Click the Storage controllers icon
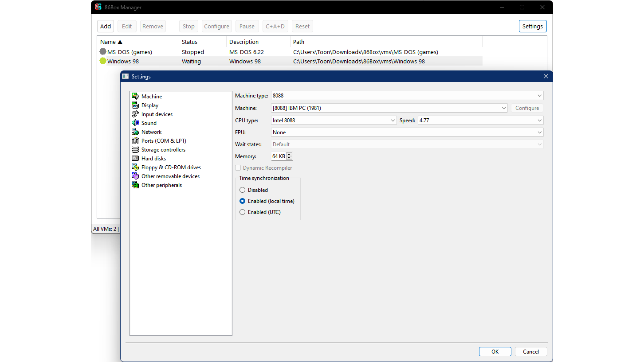 tap(135, 149)
